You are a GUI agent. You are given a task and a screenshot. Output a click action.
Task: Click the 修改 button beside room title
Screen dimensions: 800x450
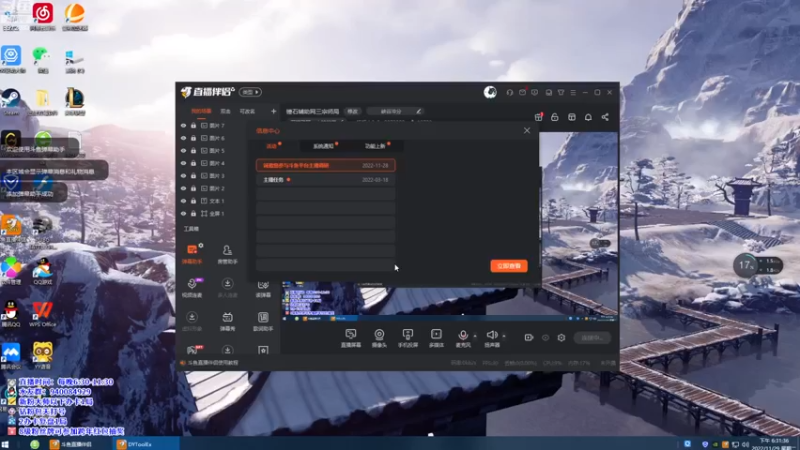353,111
